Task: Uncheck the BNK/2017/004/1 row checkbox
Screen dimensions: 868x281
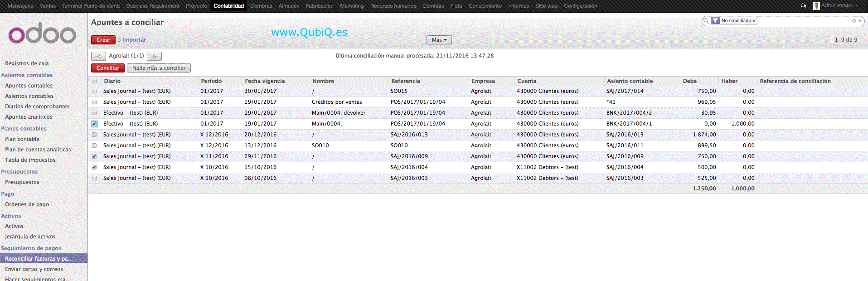Action: click(x=94, y=124)
